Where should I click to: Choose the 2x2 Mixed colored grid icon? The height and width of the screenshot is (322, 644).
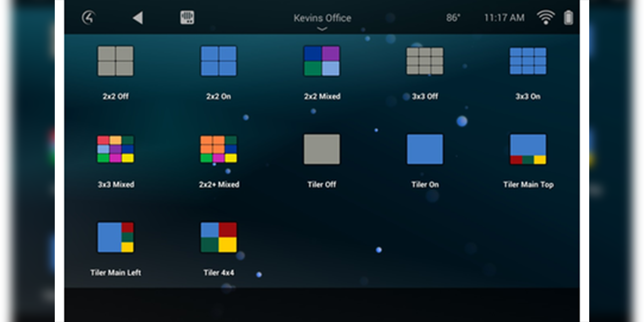(x=322, y=61)
